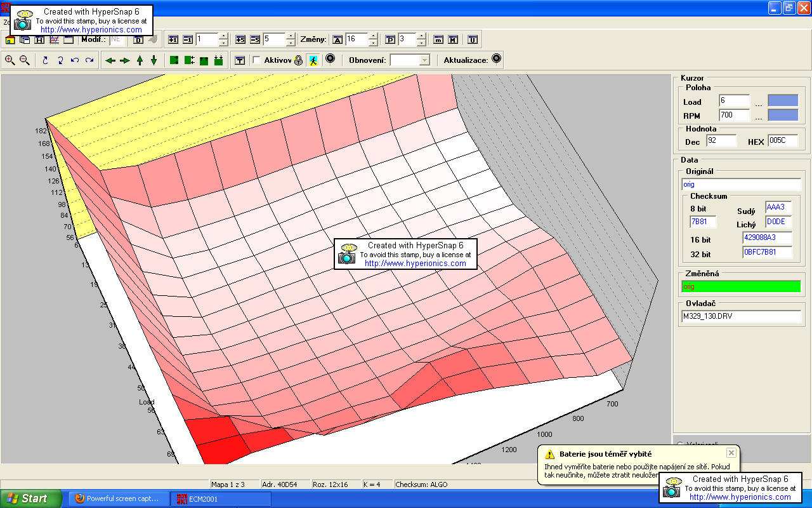
Task: Click the 8 bit checksum 7B81
Action: (703, 222)
